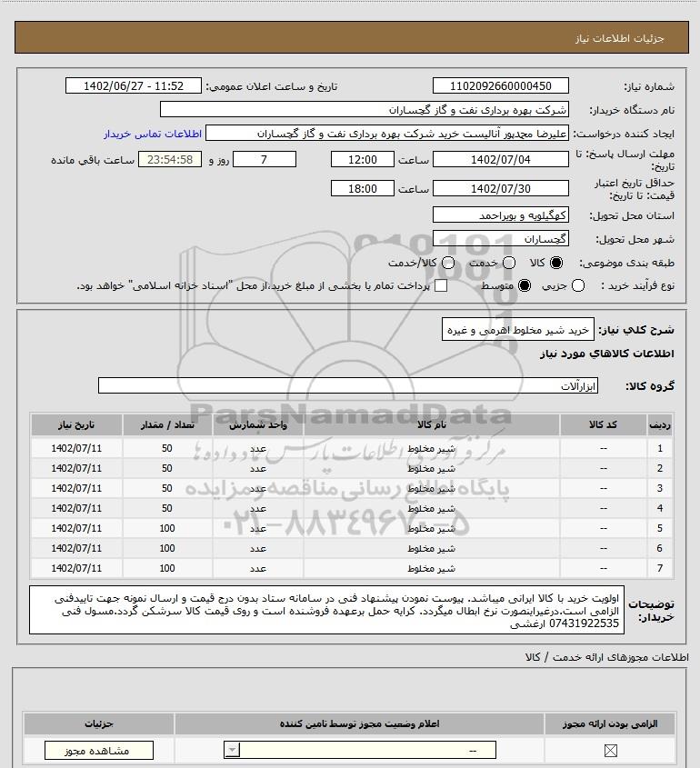Click the نام کالا column header

pyautogui.click(x=432, y=425)
